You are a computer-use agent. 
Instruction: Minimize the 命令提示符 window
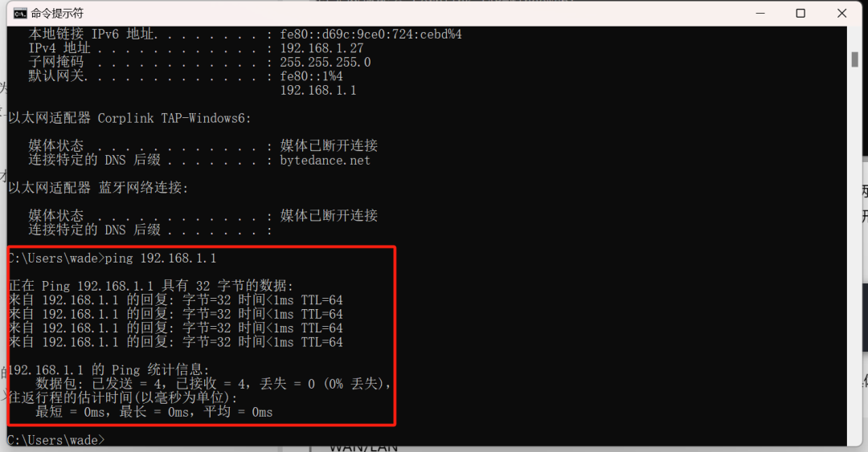(x=760, y=14)
